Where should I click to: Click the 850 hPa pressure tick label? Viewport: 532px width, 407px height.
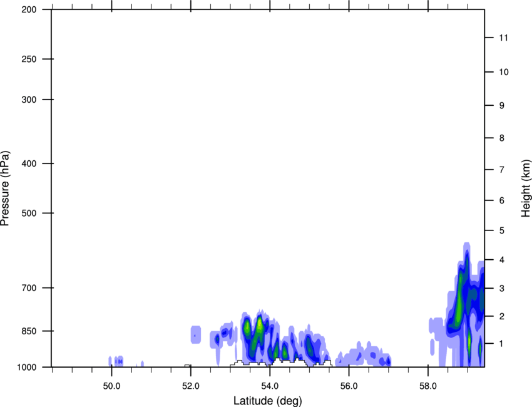coord(29,331)
